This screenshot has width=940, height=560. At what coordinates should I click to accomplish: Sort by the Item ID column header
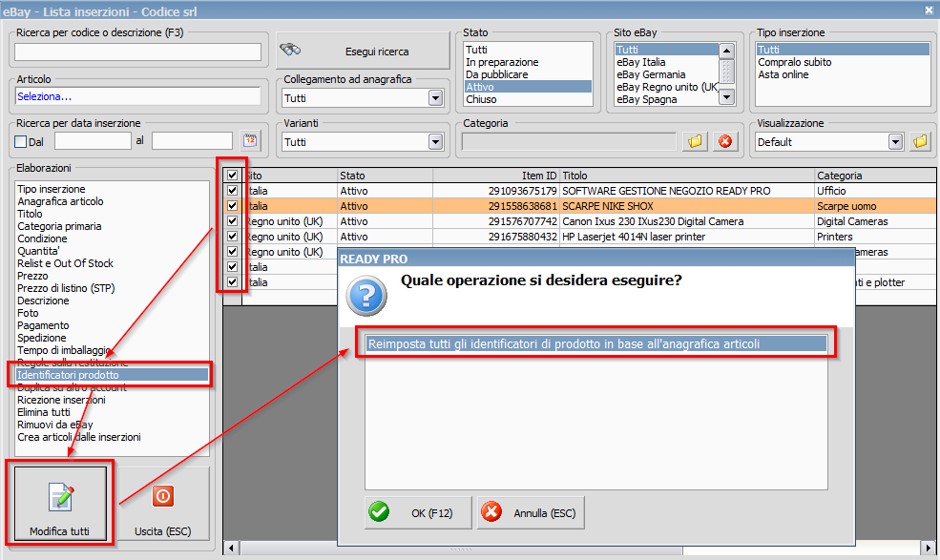tap(496, 176)
